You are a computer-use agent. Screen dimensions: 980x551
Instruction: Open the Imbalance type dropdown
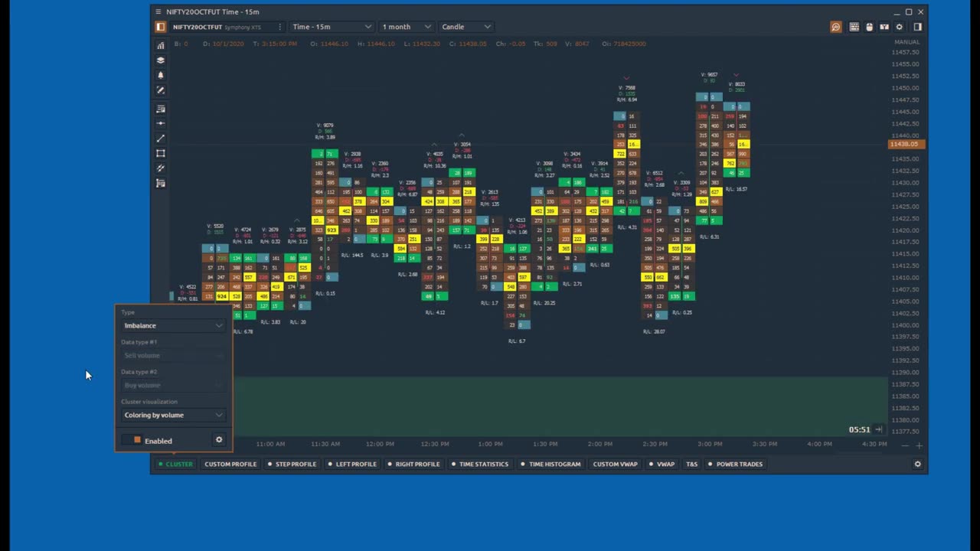coord(173,325)
